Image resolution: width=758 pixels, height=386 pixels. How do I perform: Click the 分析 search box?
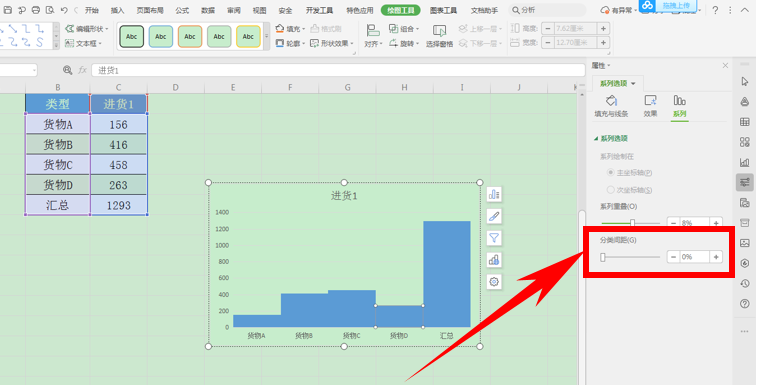(x=548, y=10)
